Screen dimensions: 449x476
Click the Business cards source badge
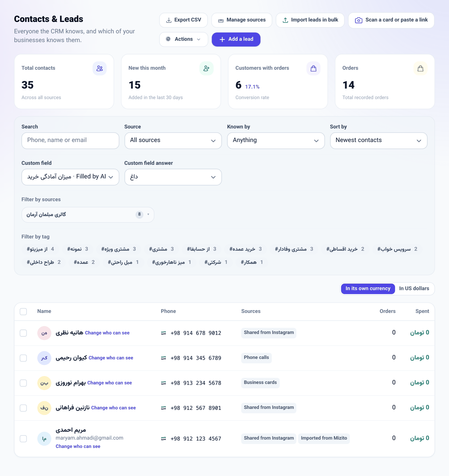[x=260, y=383]
